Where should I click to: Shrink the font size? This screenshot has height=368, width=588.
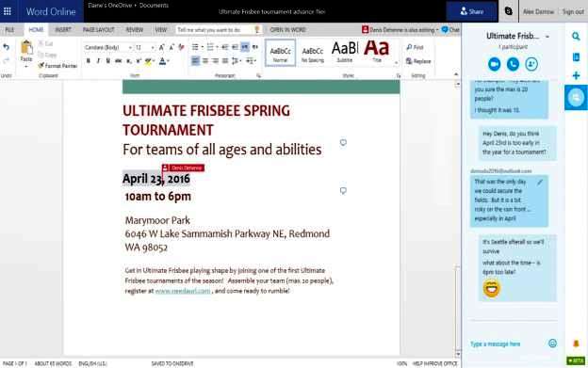click(171, 47)
